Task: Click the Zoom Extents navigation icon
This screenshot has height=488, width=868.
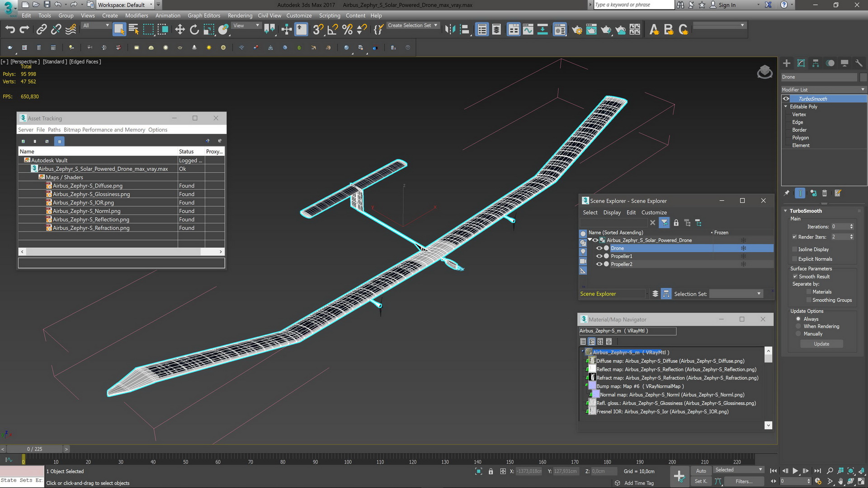Action: (850, 471)
